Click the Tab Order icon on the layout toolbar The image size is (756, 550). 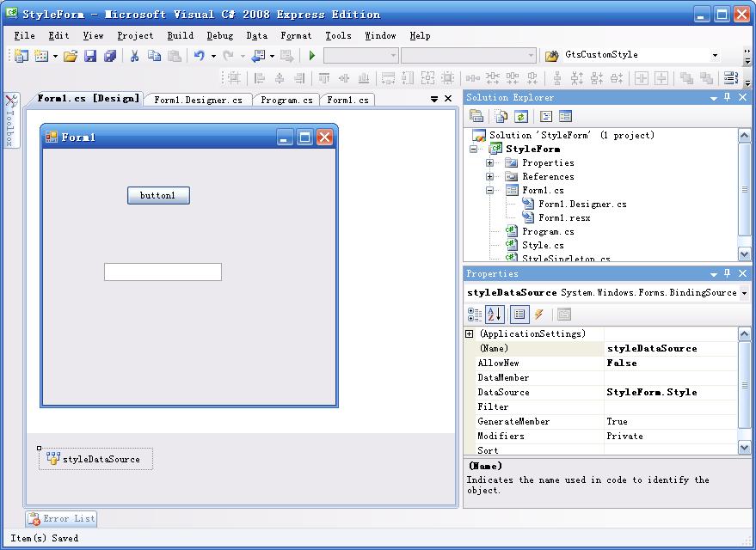coord(731,77)
